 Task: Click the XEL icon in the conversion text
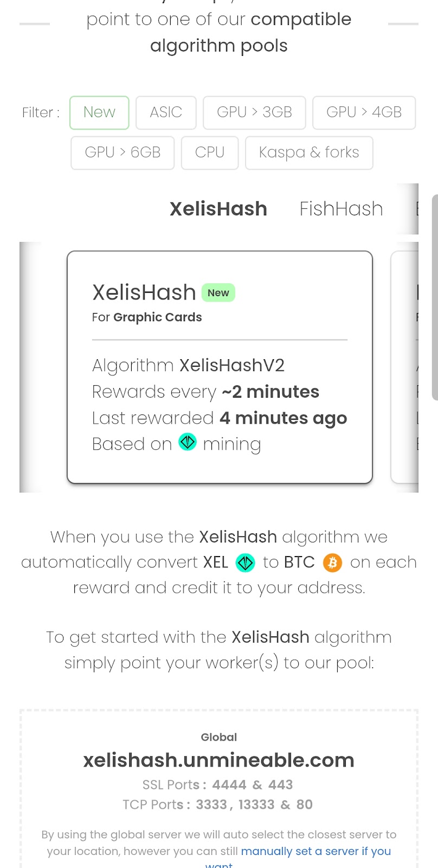coord(246,563)
